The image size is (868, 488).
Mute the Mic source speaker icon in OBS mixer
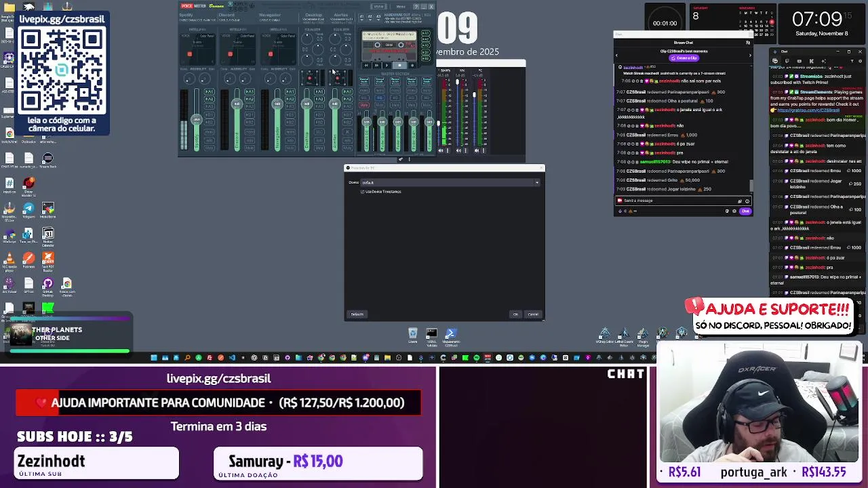pos(458,150)
